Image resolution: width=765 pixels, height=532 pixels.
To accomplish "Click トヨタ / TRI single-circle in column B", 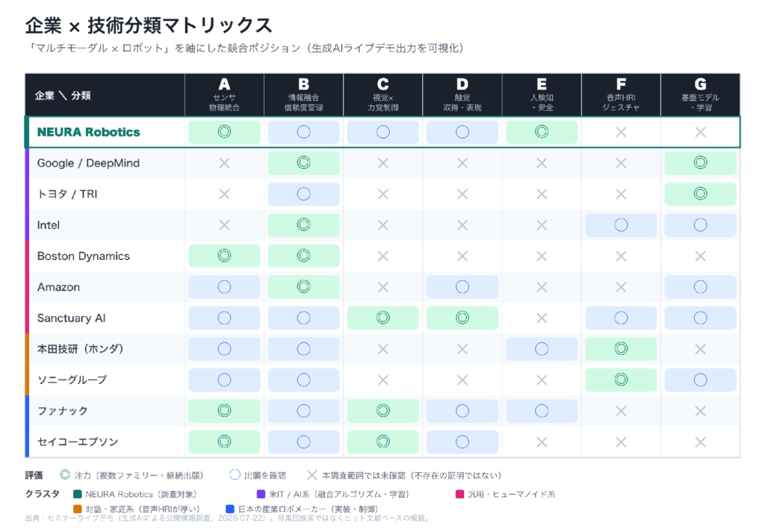I will (x=303, y=194).
